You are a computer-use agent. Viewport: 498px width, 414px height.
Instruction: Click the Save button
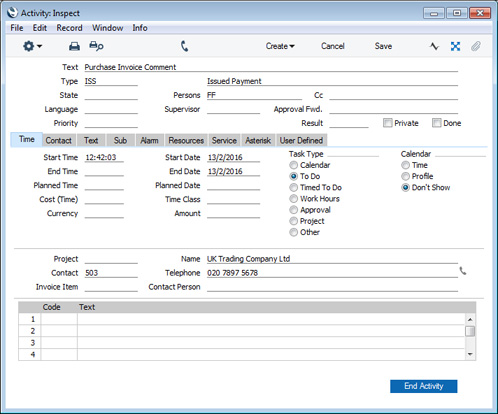click(383, 46)
